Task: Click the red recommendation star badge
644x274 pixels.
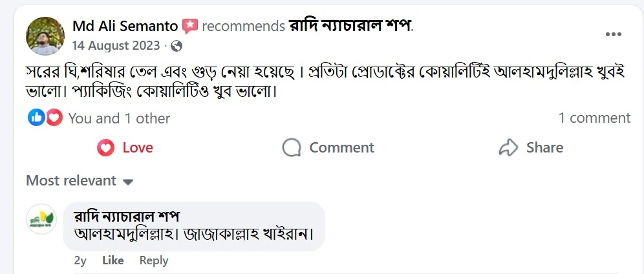Action: 189,26
